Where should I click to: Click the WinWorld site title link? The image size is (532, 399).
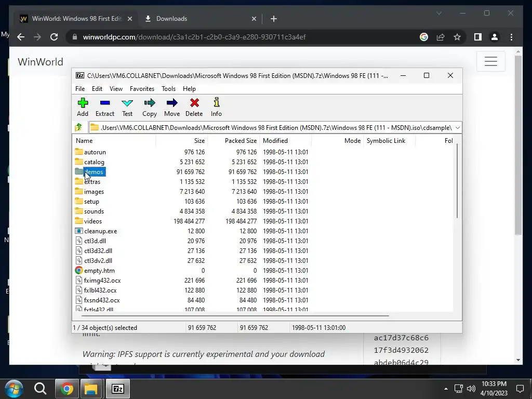(41, 62)
